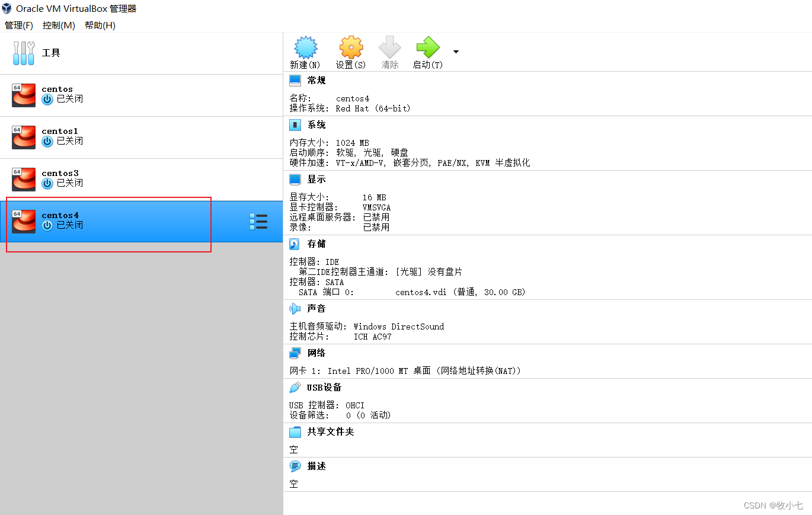
Task: Click the 显卡控制器 VMSVGA value
Action: coord(376,207)
